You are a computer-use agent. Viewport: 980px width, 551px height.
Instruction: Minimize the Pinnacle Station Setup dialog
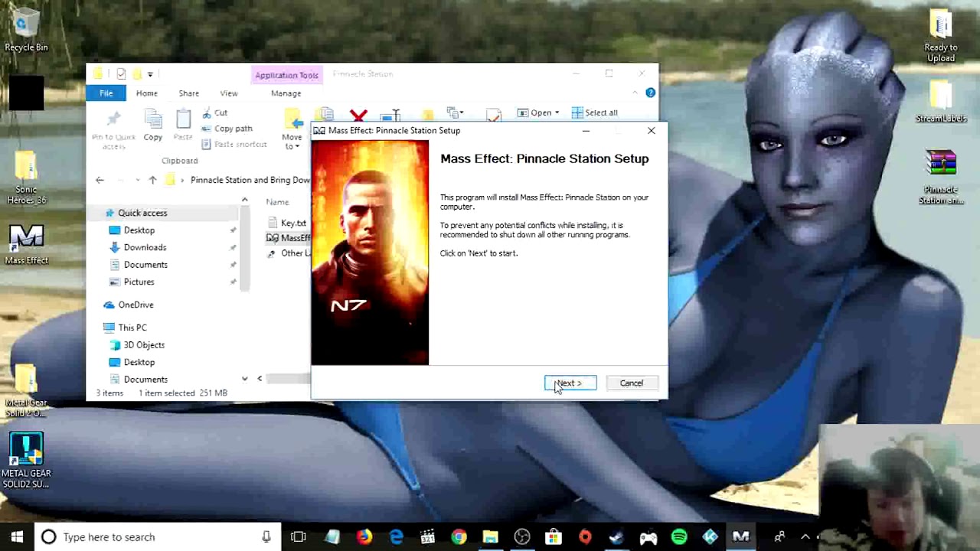coord(586,131)
